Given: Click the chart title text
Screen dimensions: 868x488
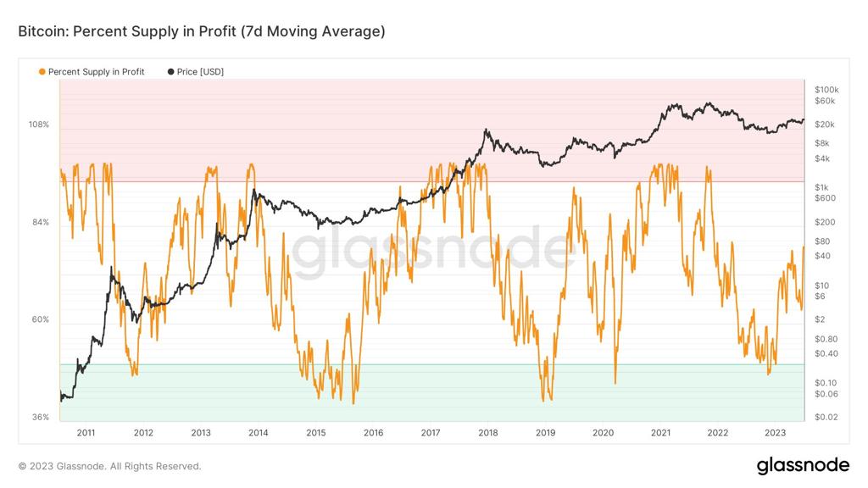Looking at the screenshot, I should tap(202, 31).
